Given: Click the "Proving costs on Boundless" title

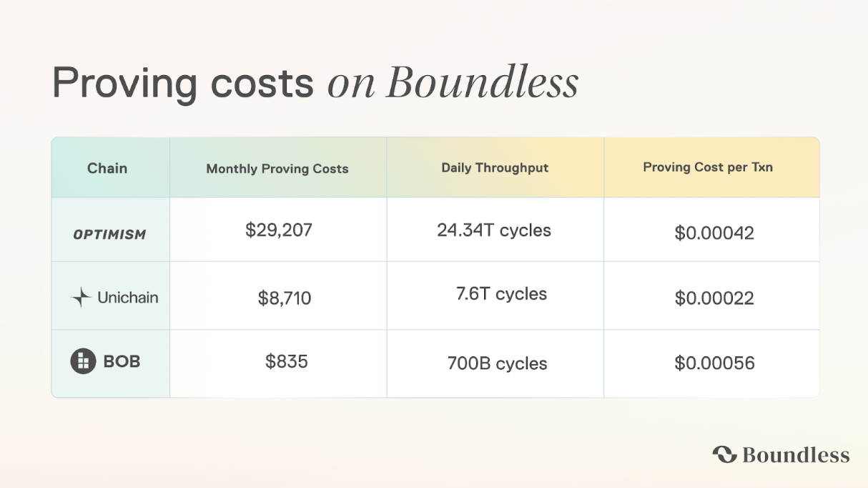Looking at the screenshot, I should point(315,84).
